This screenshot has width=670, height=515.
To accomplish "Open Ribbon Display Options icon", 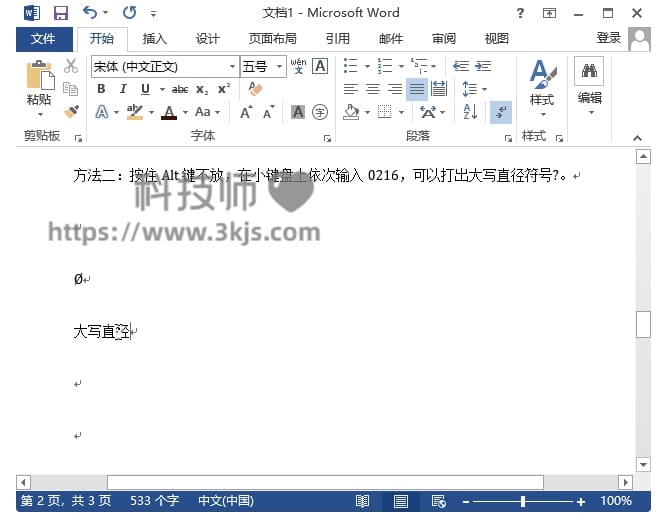I will click(x=549, y=13).
